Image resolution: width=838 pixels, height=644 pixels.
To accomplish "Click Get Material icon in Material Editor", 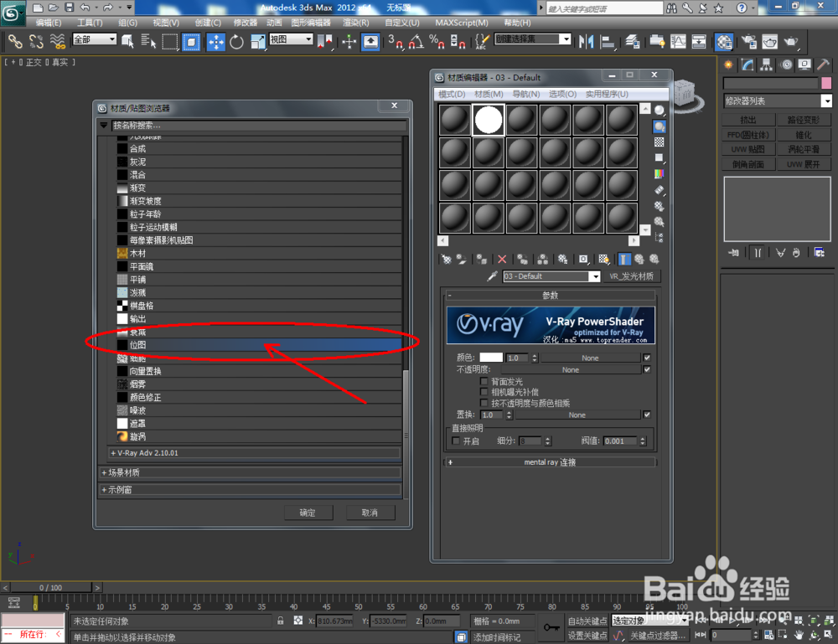I will (447, 260).
